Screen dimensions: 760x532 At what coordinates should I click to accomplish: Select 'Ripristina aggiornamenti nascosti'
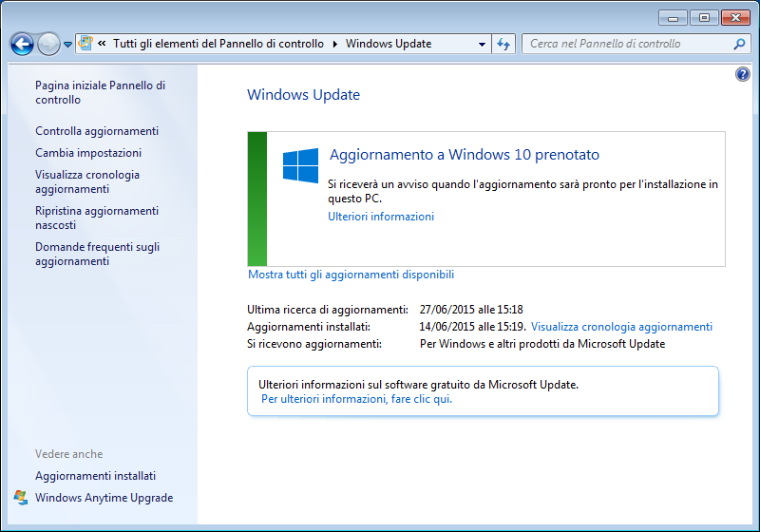point(97,218)
